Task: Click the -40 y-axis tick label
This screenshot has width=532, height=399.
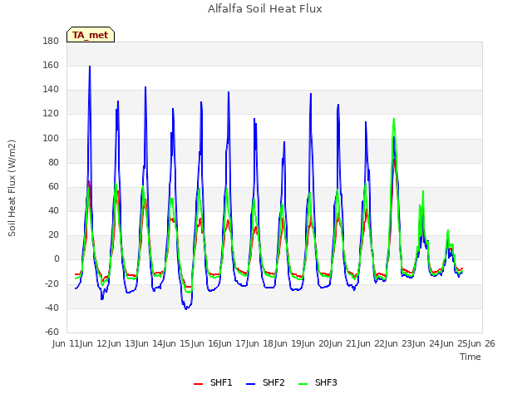Action: pos(52,308)
